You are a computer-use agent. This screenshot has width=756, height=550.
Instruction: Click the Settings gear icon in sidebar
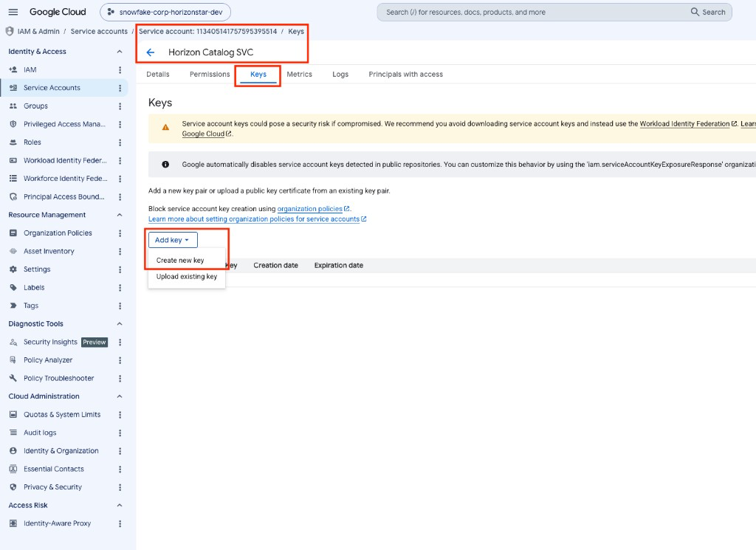pyautogui.click(x=13, y=269)
